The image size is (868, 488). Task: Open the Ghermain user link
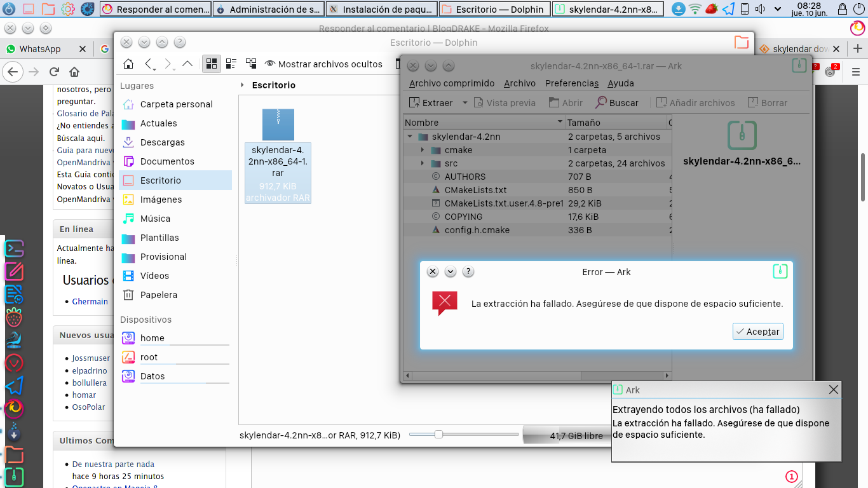tap(90, 302)
